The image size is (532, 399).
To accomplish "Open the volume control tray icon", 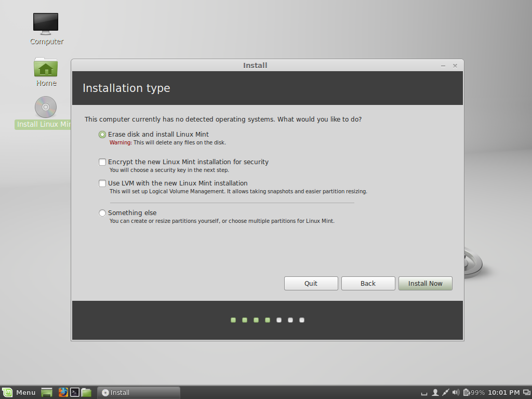I will 456,393.
